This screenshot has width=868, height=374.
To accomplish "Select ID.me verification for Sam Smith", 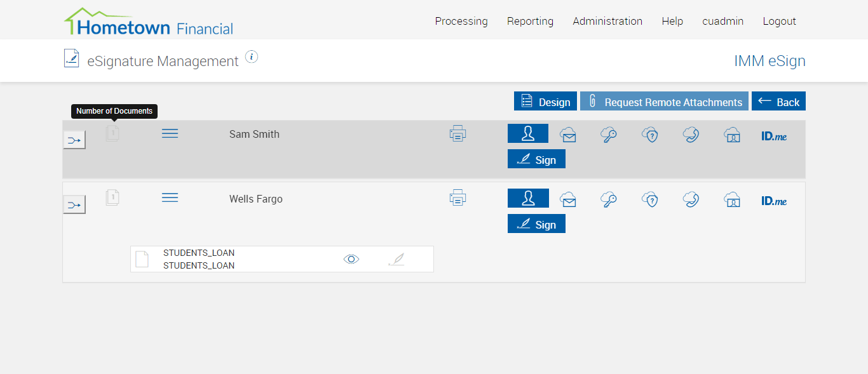I will pos(774,136).
